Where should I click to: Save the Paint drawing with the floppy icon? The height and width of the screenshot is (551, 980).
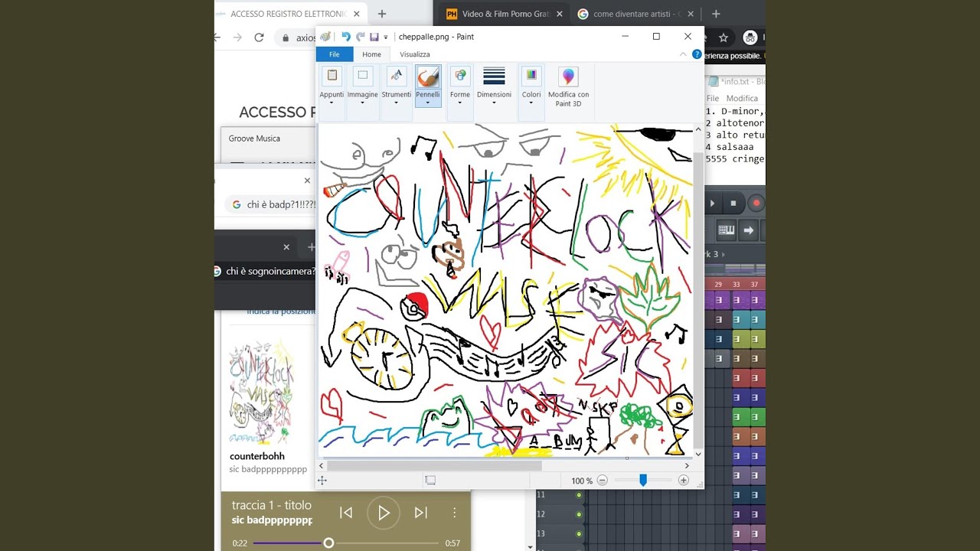pos(374,37)
